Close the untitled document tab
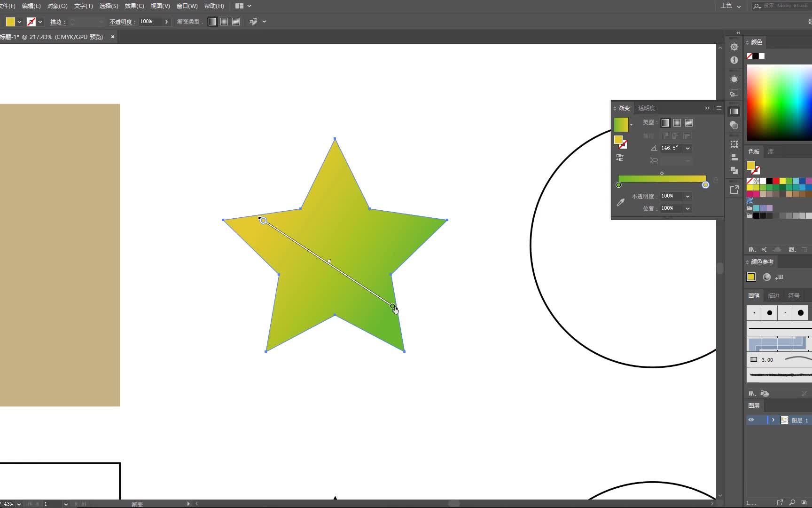The image size is (812, 508). pyautogui.click(x=113, y=37)
